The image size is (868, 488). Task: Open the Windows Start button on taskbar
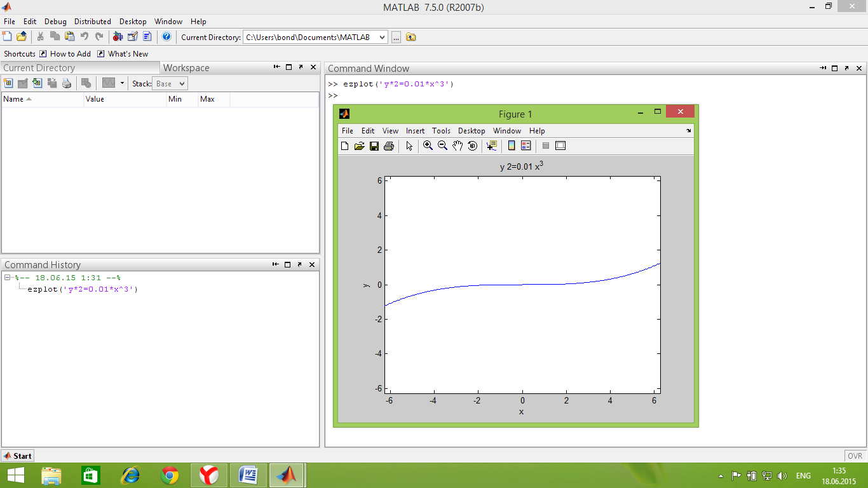coord(16,475)
